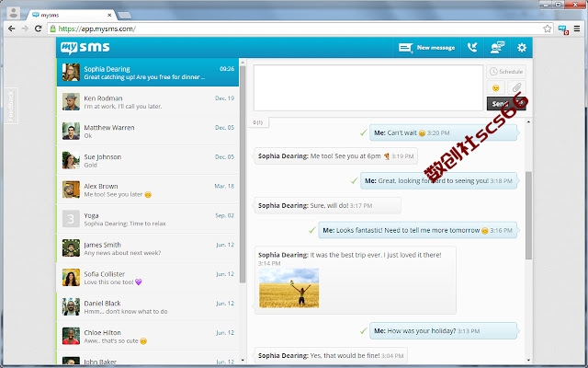This screenshot has width=588, height=368.
Task: Open the call log phone icon
Action: click(472, 47)
